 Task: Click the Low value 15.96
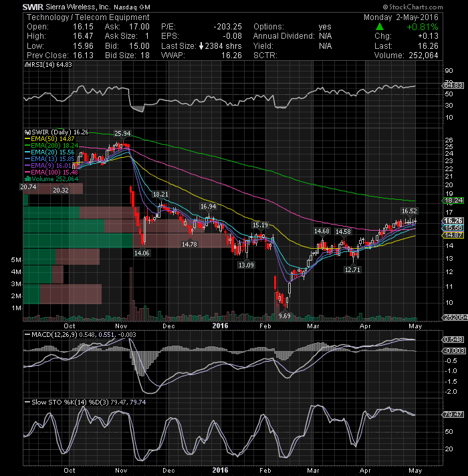(83, 46)
